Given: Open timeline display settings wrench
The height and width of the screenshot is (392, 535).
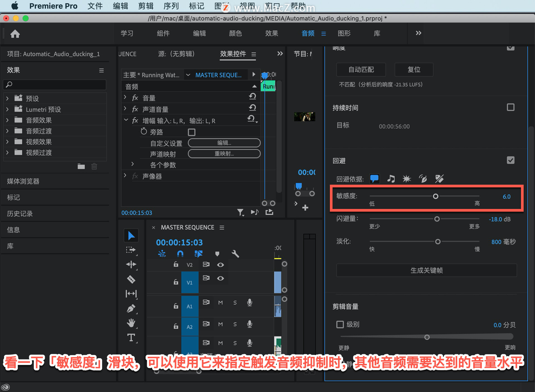Looking at the screenshot, I should pos(235,254).
